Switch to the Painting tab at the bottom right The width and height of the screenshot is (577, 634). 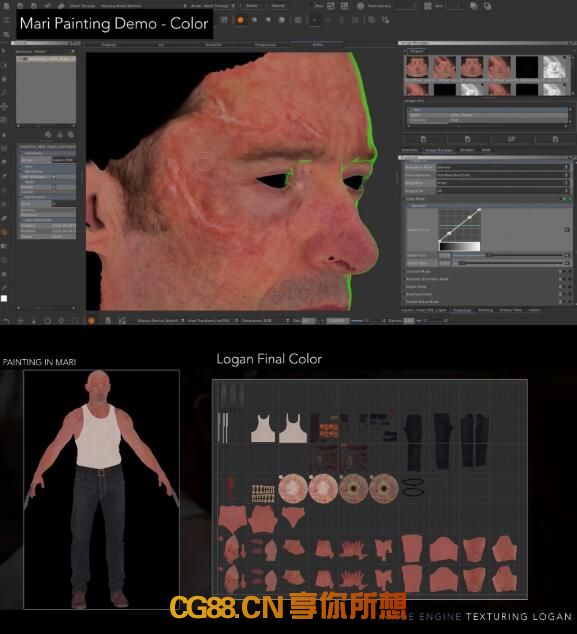485,310
